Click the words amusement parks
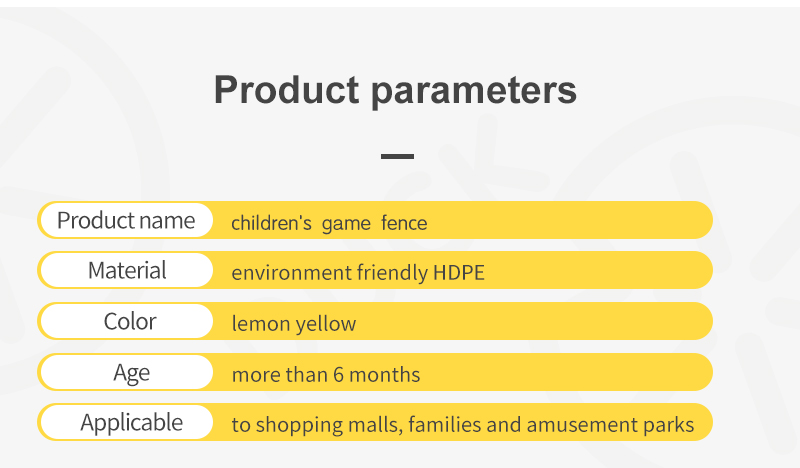Screen dimensions: 800x468 610,425
